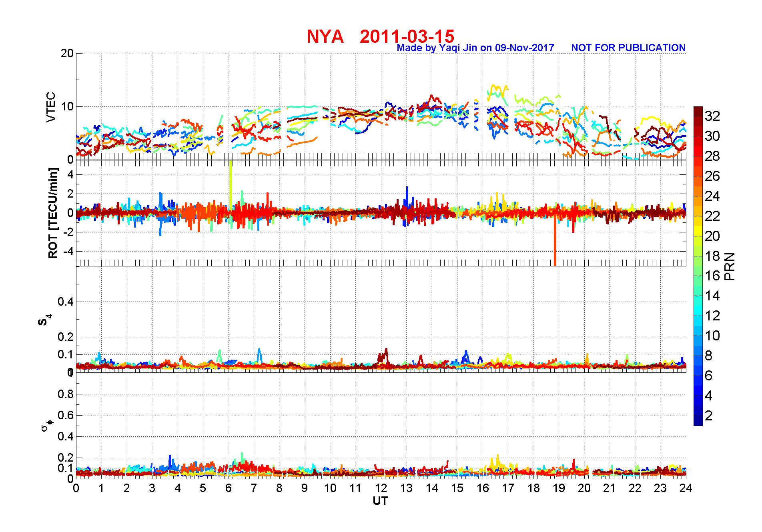Click the VTEC axis label
762x532 pixels.
pyautogui.click(x=51, y=107)
